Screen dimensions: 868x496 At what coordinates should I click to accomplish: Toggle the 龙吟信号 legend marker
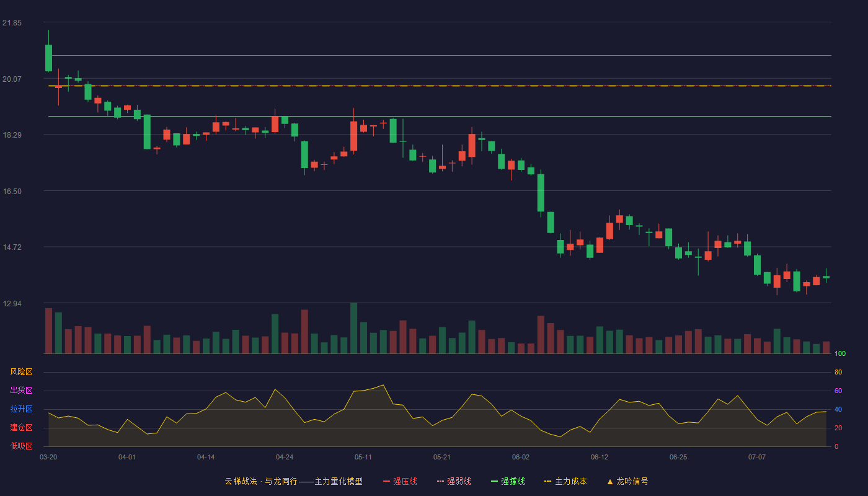(627, 481)
